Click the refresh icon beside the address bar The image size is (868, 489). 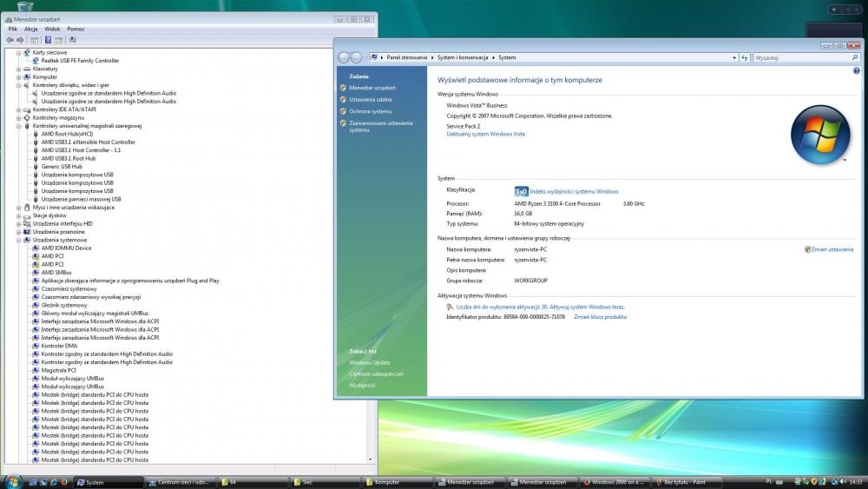(745, 57)
